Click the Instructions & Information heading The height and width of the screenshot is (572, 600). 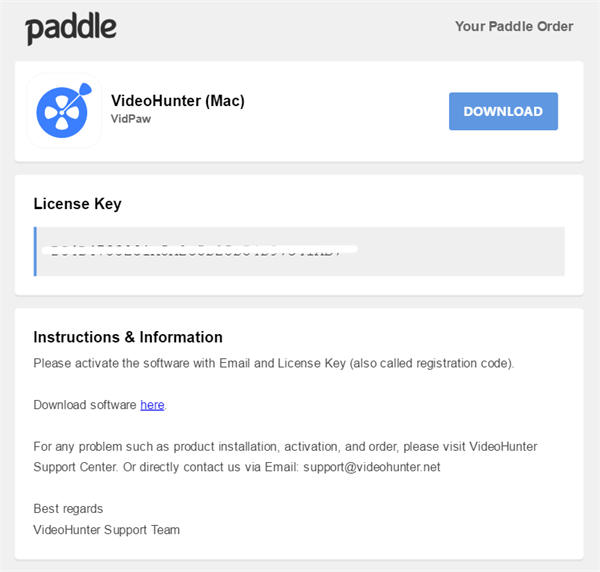coord(128,337)
